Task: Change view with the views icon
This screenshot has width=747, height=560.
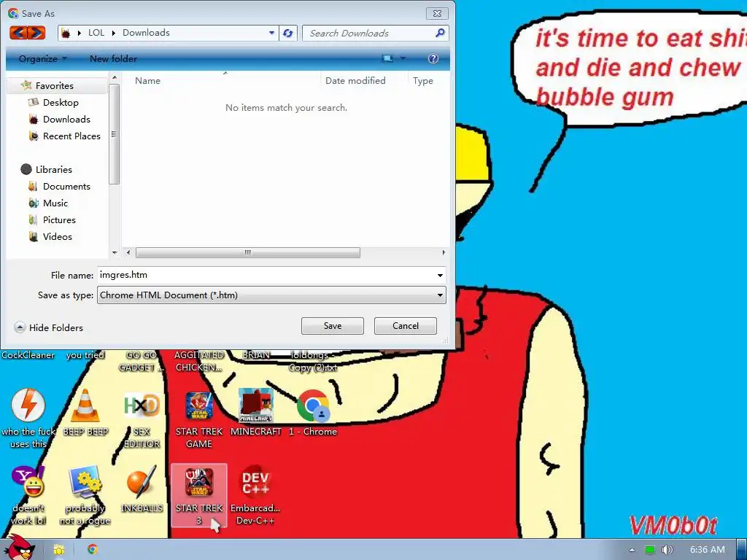Action: point(387,58)
